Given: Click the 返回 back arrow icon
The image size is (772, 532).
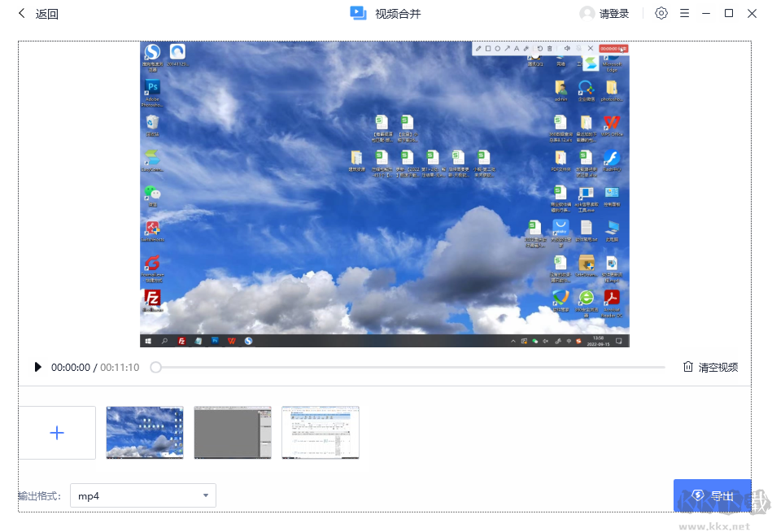Looking at the screenshot, I should point(22,13).
